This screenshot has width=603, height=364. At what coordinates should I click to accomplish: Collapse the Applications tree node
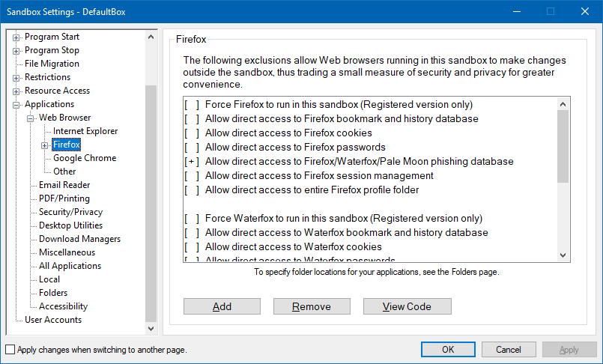point(16,105)
